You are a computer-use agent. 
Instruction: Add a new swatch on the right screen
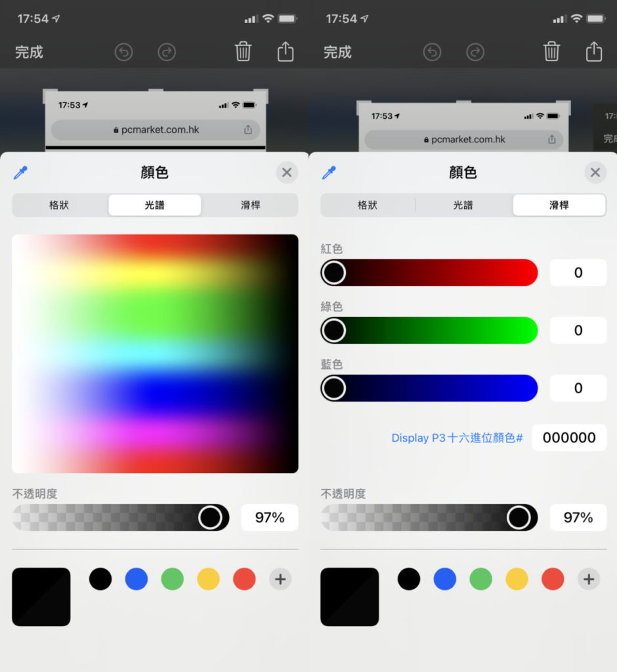[589, 579]
